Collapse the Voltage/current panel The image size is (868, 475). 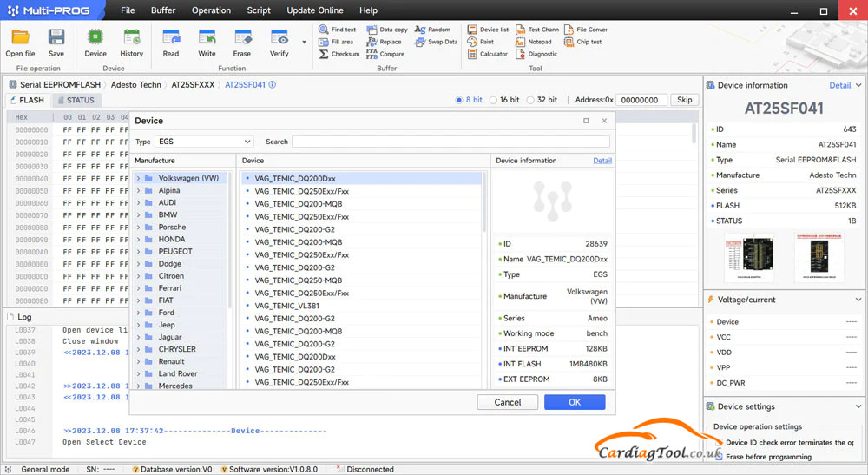[858, 300]
